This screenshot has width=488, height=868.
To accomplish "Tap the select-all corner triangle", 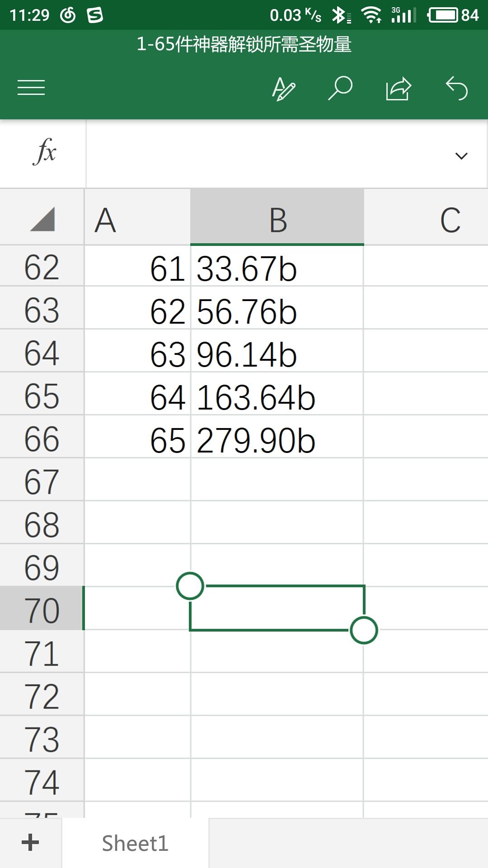I will pos(42,219).
